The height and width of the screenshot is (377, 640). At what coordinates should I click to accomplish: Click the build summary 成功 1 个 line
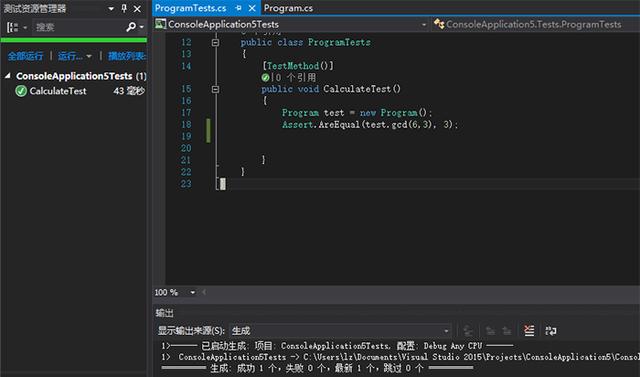[317, 368]
